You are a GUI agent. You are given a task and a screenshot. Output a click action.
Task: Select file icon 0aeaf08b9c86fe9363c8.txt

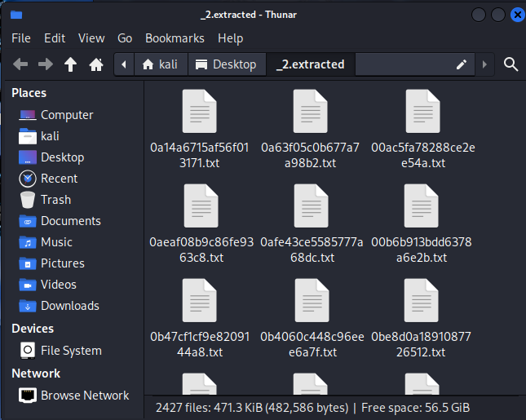[x=201, y=206]
